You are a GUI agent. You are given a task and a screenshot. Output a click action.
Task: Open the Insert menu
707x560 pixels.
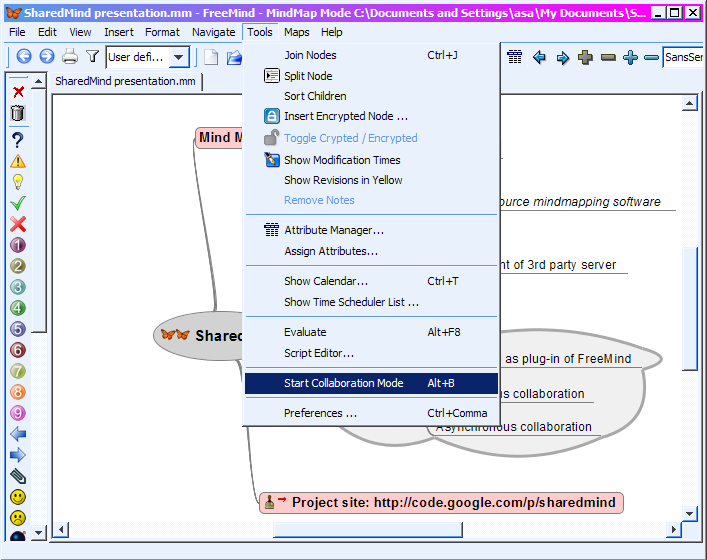click(x=119, y=32)
